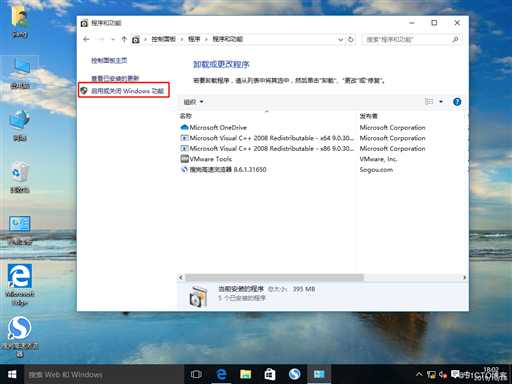Screen dimensions: 512x384
Task: Click right arrow of horizontal scrollbar
Action: pos(464,277)
